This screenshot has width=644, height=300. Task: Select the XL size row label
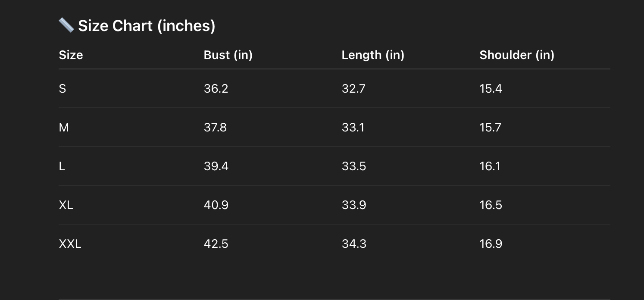click(66, 205)
